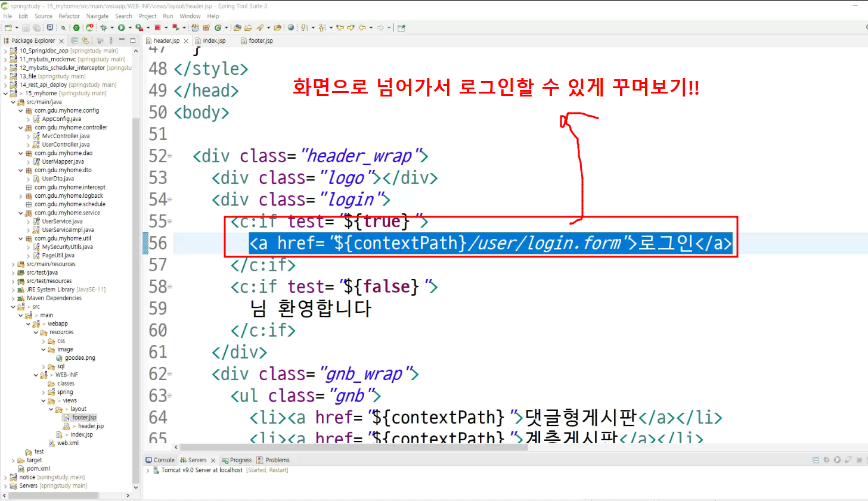Switch to the Progress tab

237,460
